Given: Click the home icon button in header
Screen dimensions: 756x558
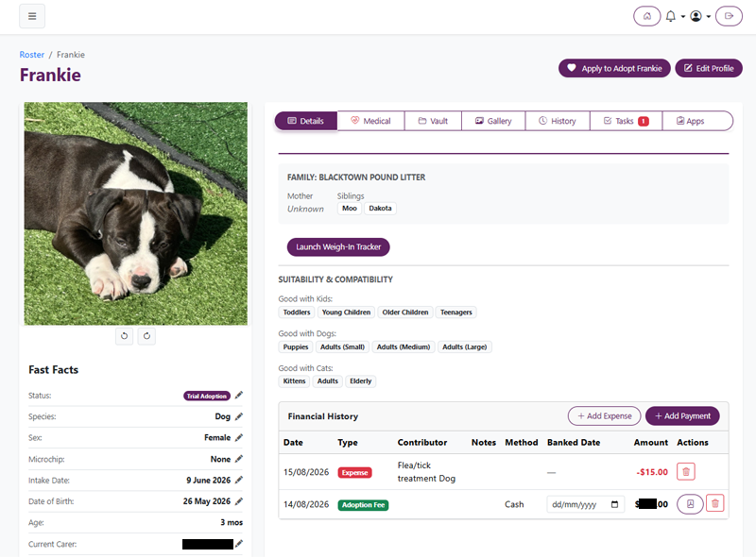Looking at the screenshot, I should point(646,16).
